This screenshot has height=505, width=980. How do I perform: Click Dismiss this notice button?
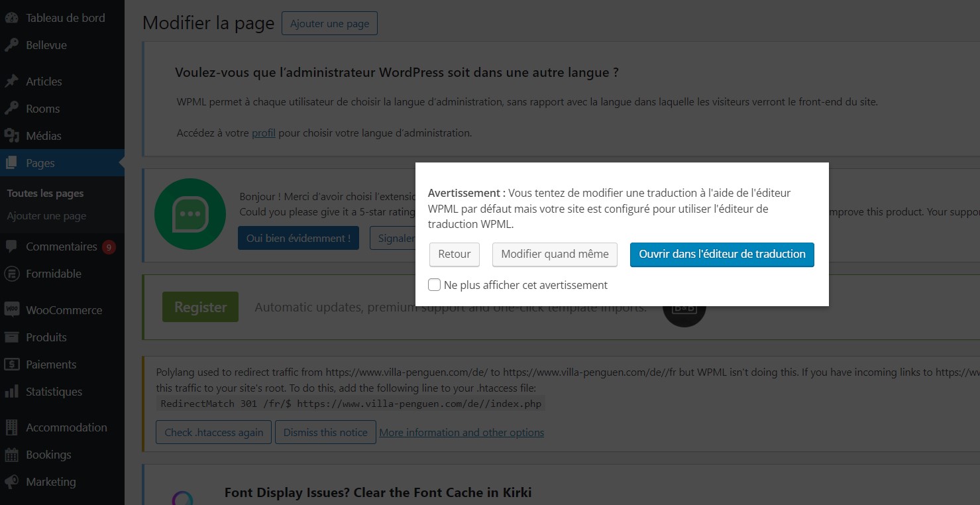click(x=325, y=432)
